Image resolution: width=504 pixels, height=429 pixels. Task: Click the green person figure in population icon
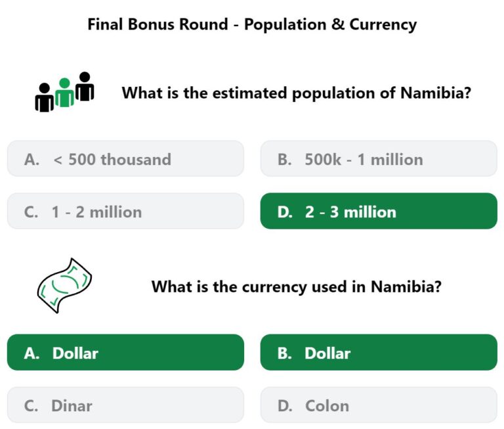pyautogui.click(x=64, y=93)
